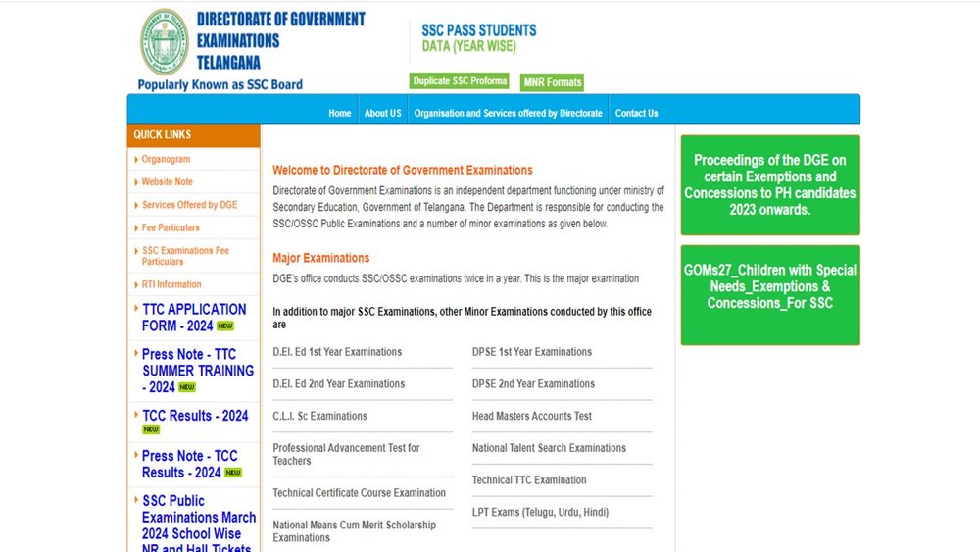Screen dimensions: 980x552
Task: Click Technical Certificate Course Examination
Action: [x=359, y=492]
